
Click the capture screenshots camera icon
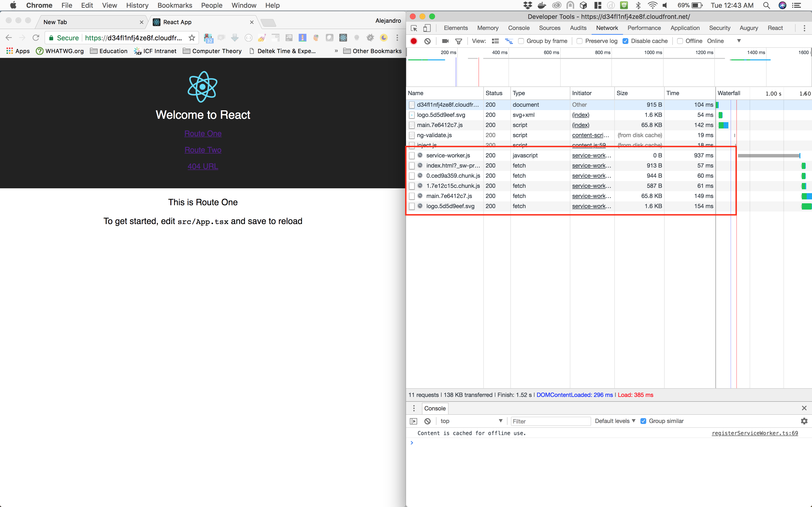pos(445,41)
